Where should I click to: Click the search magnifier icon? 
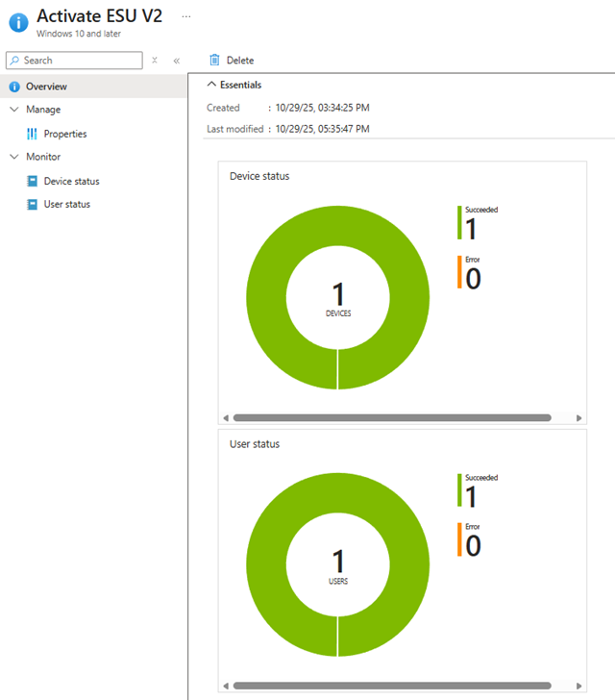[15, 61]
